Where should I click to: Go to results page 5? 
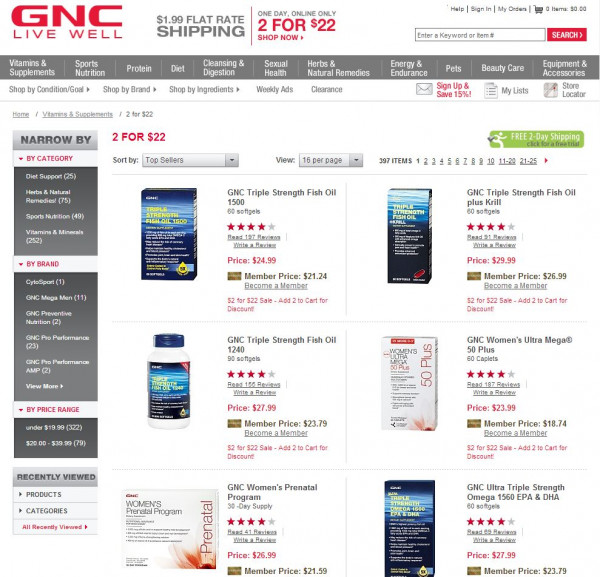(x=449, y=161)
